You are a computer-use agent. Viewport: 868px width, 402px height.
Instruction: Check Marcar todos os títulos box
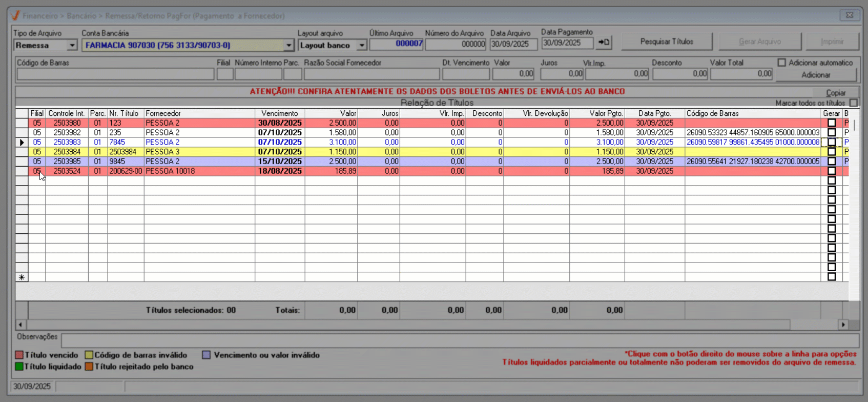(853, 103)
